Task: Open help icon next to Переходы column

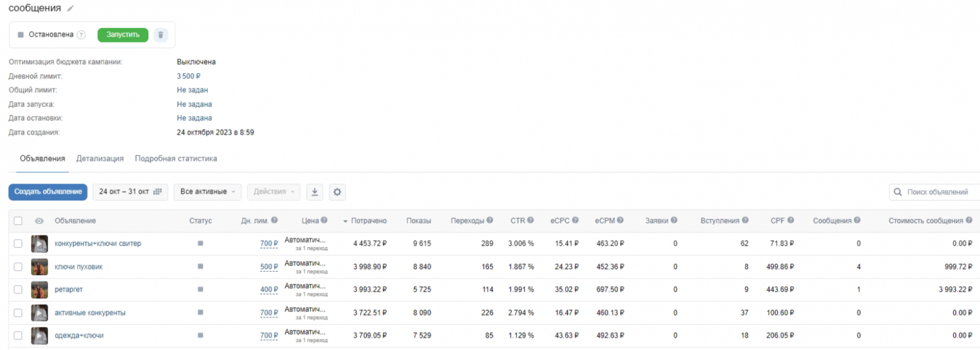Action: 489,220
